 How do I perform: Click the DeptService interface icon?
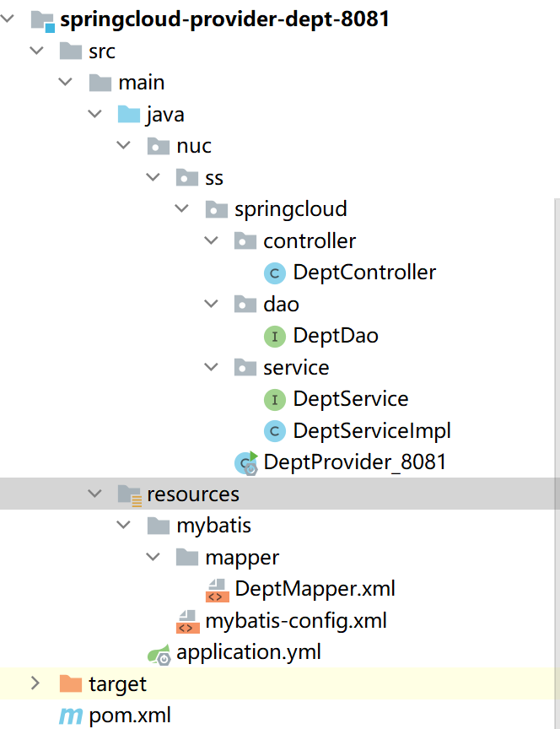pos(275,399)
